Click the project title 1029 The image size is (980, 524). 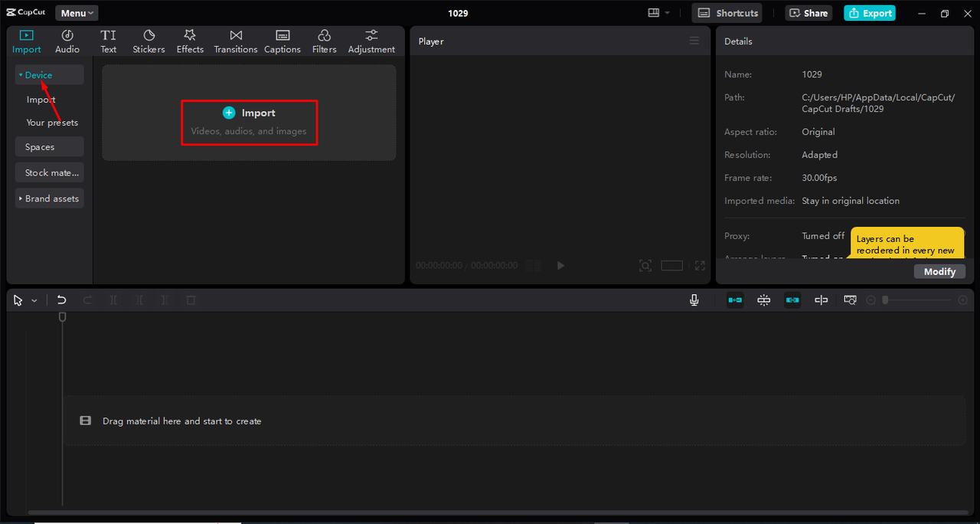(458, 13)
